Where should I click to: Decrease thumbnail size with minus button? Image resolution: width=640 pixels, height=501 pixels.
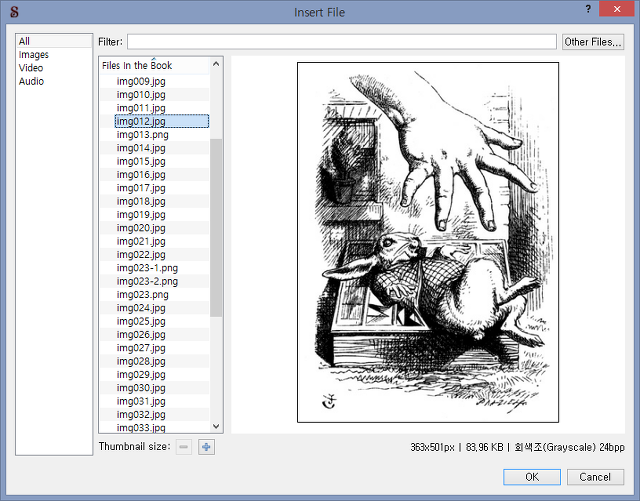pyautogui.click(x=184, y=447)
